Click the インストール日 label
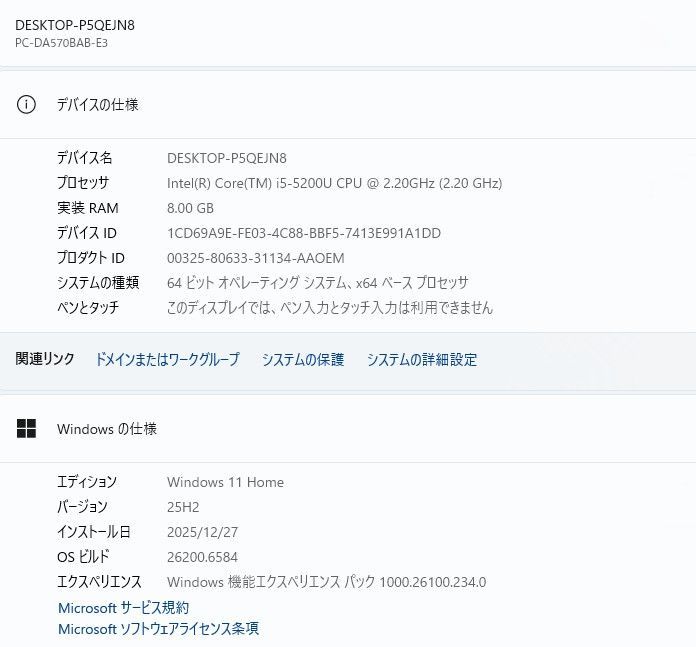696x647 pixels. 94,531
